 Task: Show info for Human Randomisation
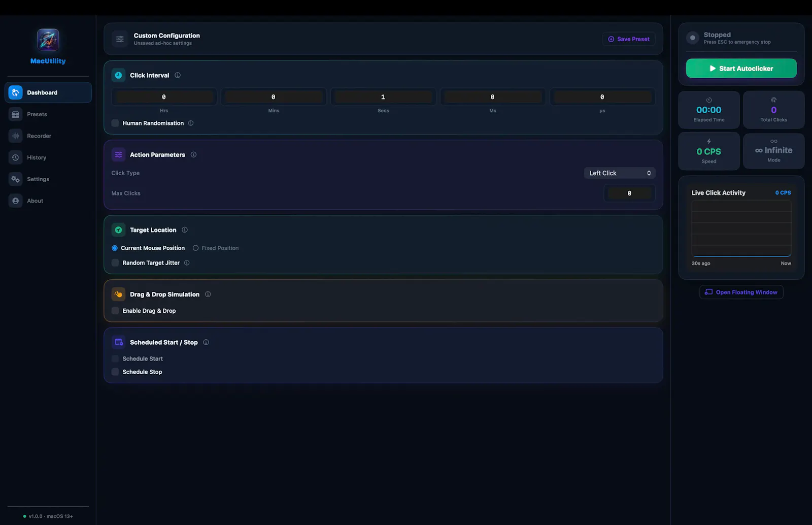click(191, 123)
